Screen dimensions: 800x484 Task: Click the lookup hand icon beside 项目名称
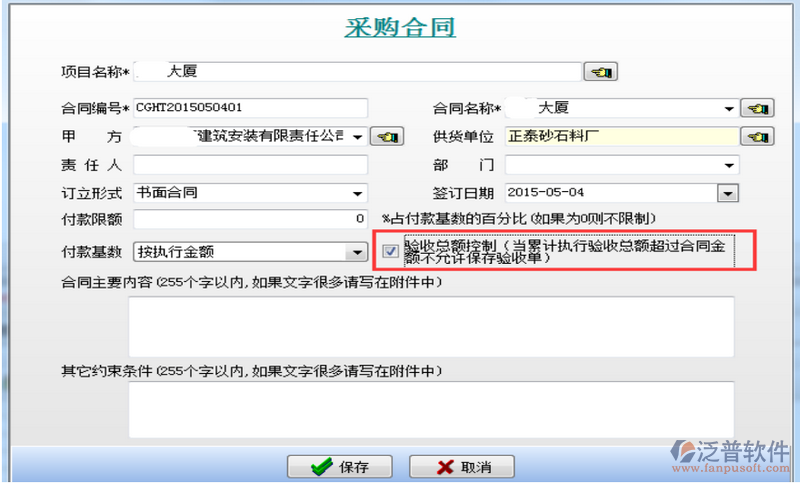pyautogui.click(x=601, y=72)
